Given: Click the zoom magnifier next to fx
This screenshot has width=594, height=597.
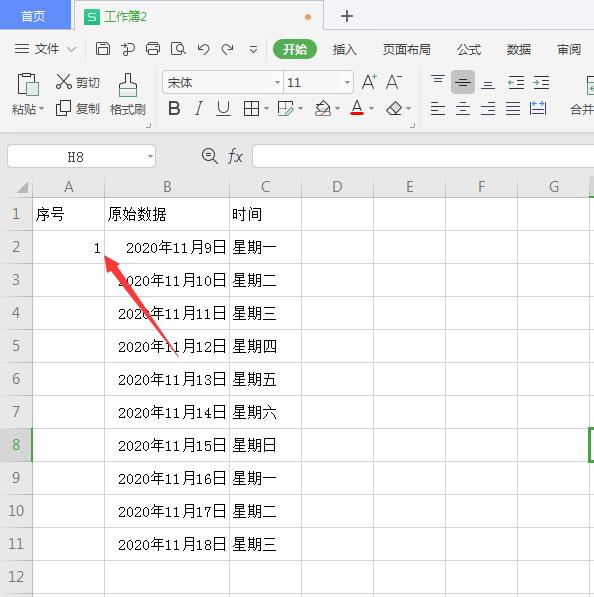Looking at the screenshot, I should click(209, 156).
